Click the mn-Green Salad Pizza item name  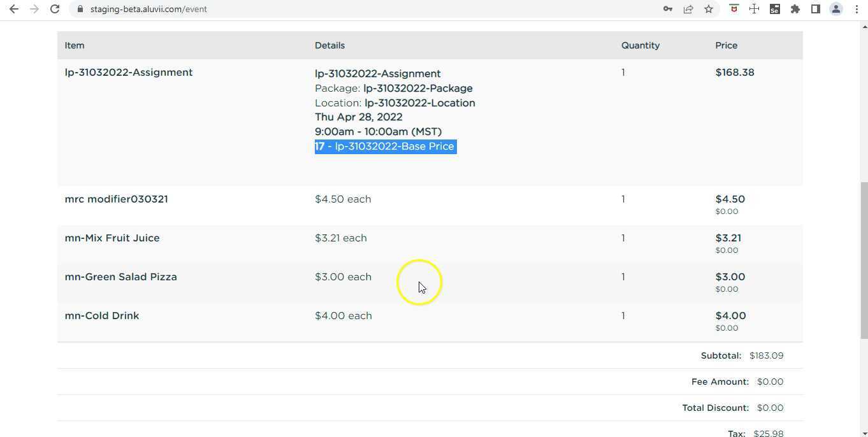120,276
